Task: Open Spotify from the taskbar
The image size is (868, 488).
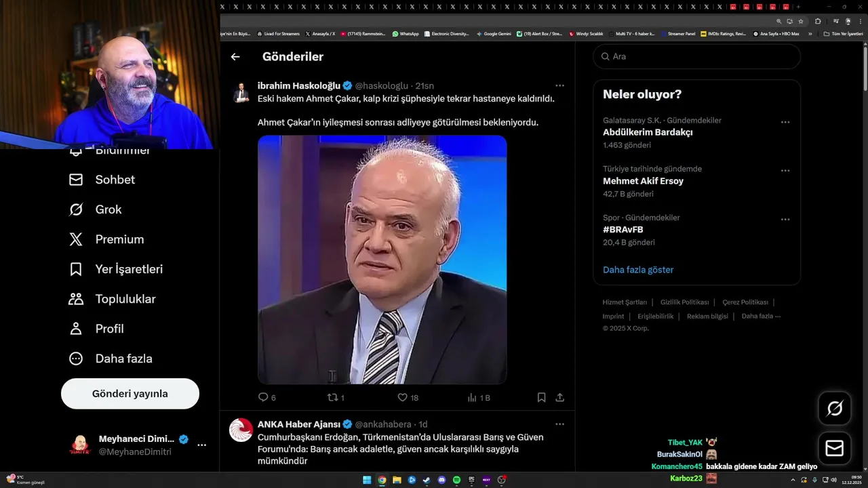Action: coord(456,480)
